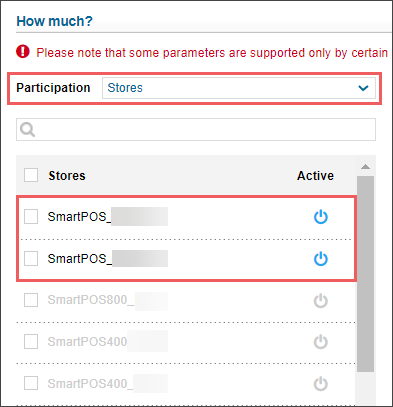Click the Stores column header label
This screenshot has height=407, width=393.
pyautogui.click(x=67, y=176)
